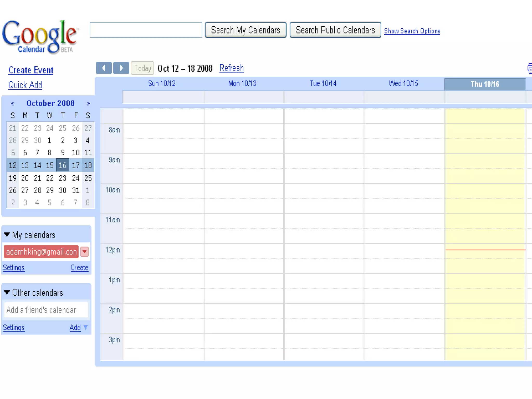Click in the calendar search text box
The height and width of the screenshot is (399, 532).
point(146,30)
